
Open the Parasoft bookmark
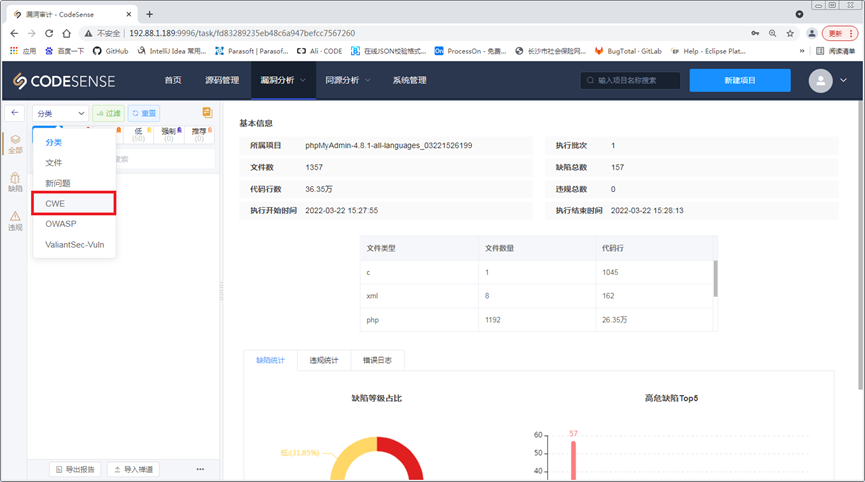[x=252, y=51]
